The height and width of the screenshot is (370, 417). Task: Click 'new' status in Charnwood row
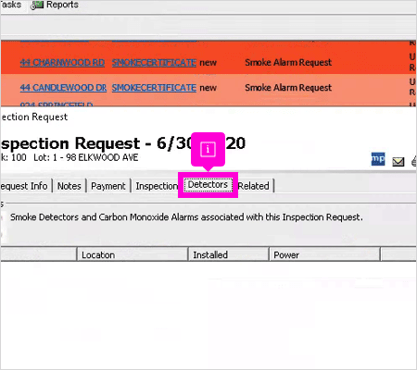pyautogui.click(x=208, y=63)
